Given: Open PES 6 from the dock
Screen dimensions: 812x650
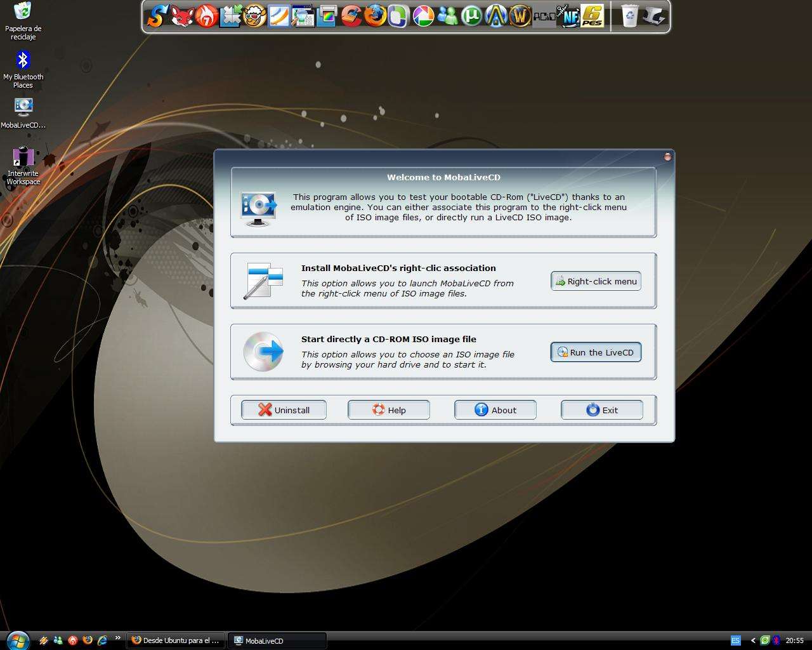Looking at the screenshot, I should (592, 16).
